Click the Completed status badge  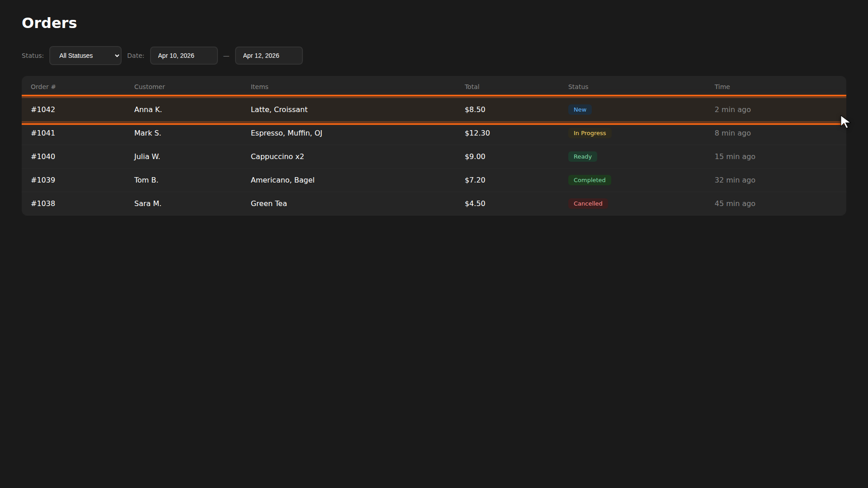click(x=589, y=180)
